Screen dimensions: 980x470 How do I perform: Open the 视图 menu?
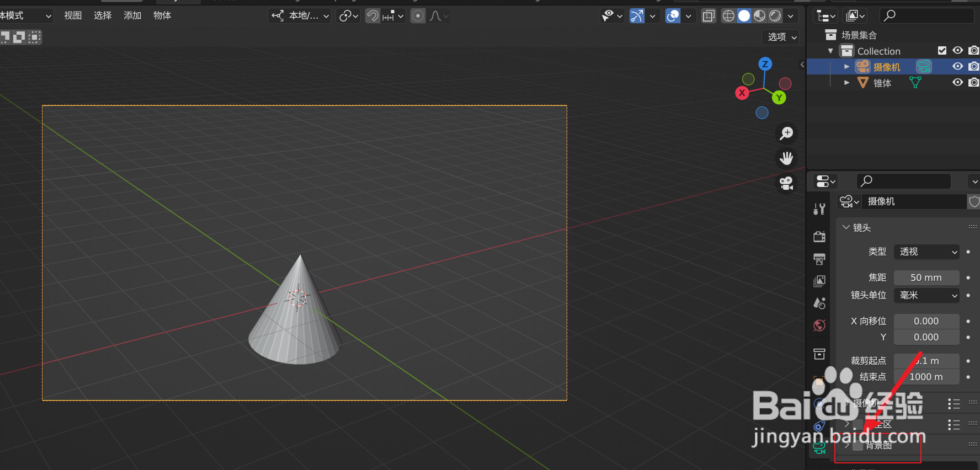point(73,15)
